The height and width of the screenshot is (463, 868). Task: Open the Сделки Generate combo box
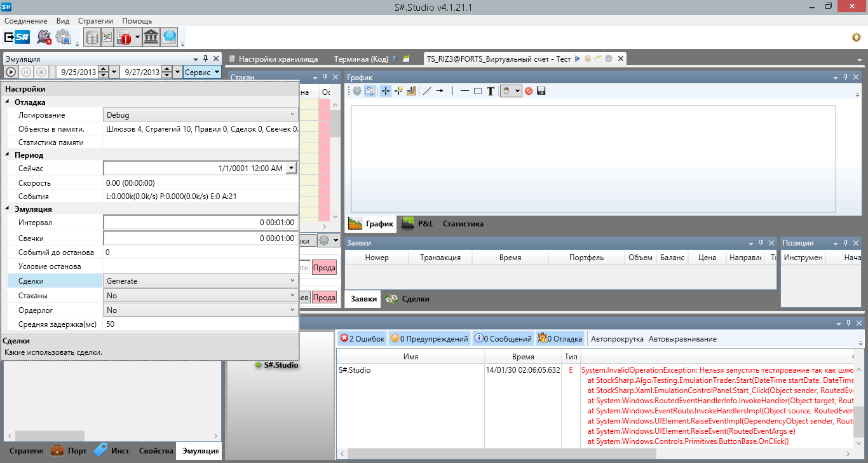[x=201, y=280]
